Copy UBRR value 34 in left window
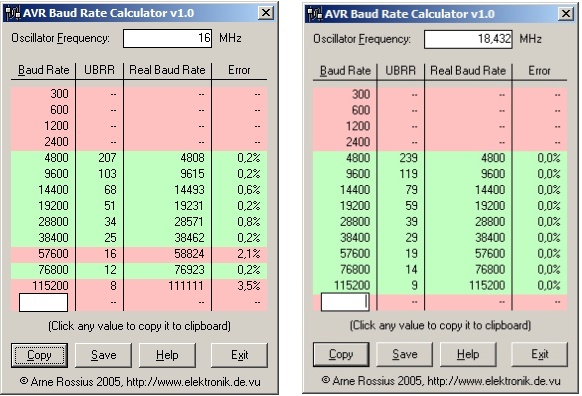This screenshot has width=582, height=396. pos(110,222)
